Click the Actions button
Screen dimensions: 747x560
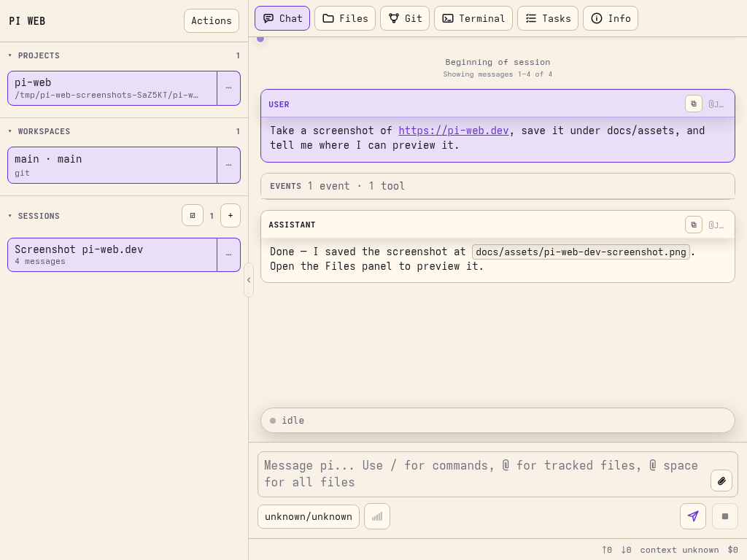point(212,21)
